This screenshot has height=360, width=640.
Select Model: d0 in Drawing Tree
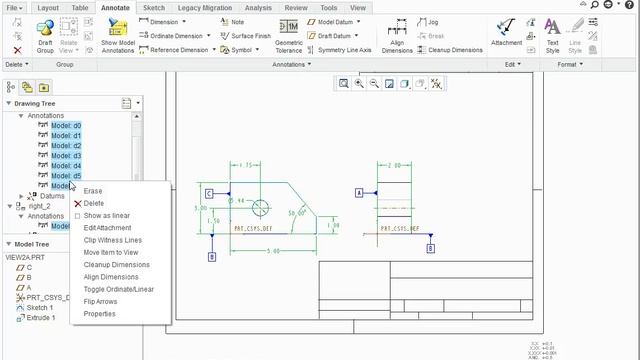tap(66, 126)
